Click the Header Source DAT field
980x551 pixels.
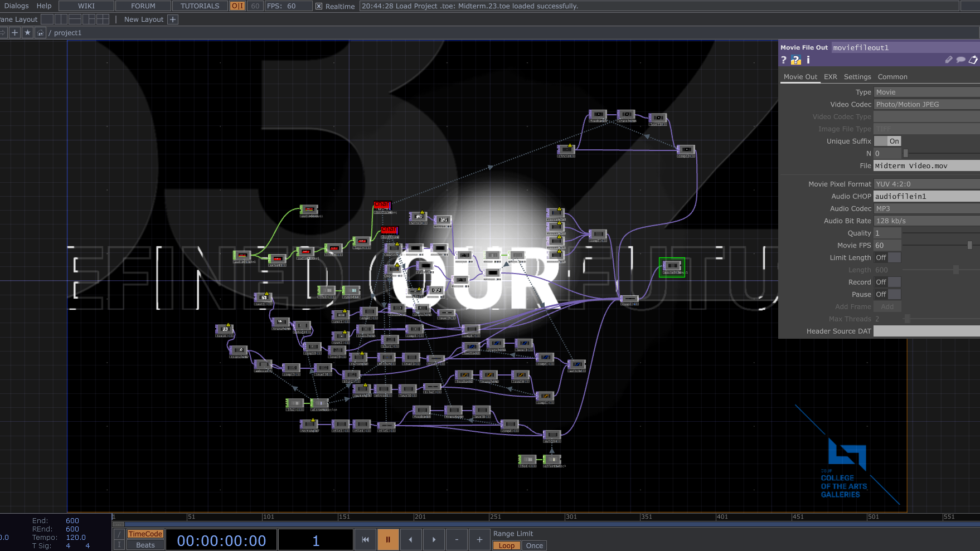(926, 331)
